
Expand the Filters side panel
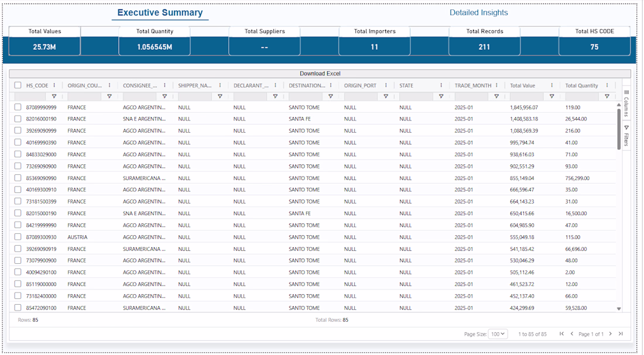click(x=626, y=136)
